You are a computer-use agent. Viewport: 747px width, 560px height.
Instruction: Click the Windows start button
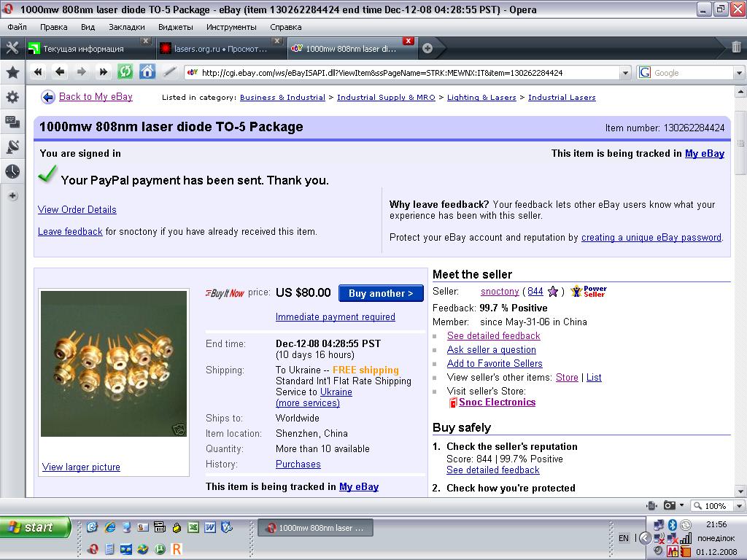pyautogui.click(x=35, y=527)
